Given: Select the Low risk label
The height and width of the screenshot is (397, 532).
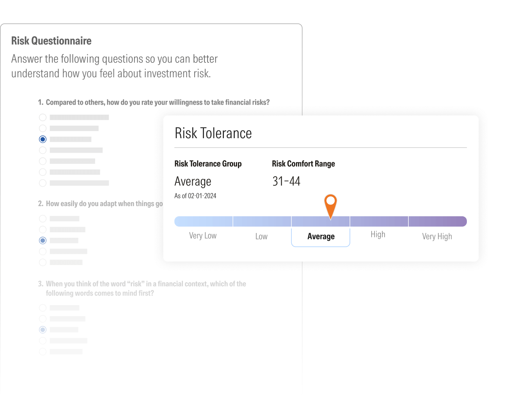Looking at the screenshot, I should 261,237.
